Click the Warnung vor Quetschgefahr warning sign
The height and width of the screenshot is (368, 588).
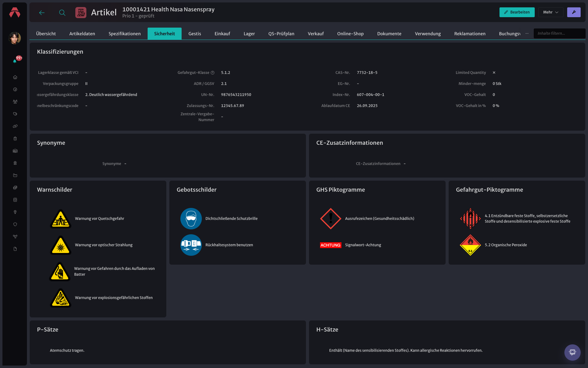pyautogui.click(x=61, y=219)
